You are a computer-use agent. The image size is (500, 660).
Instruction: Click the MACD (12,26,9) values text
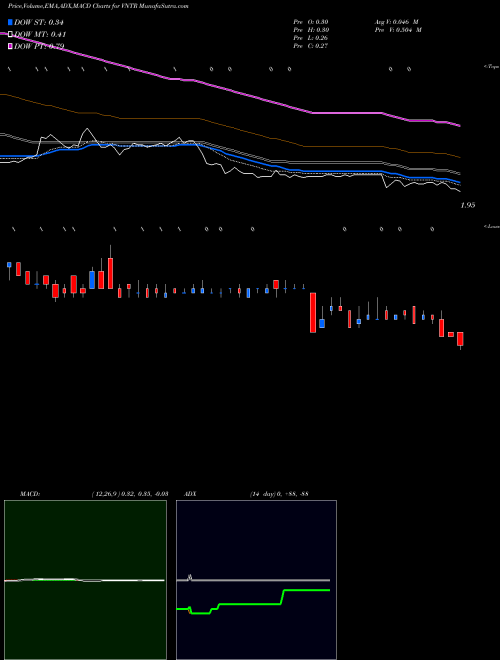click(x=130, y=494)
